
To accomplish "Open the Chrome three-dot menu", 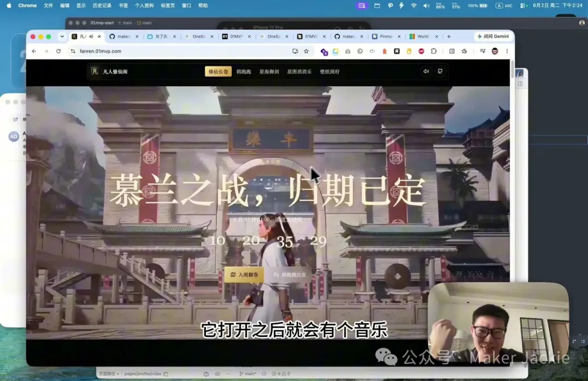I will (x=507, y=51).
